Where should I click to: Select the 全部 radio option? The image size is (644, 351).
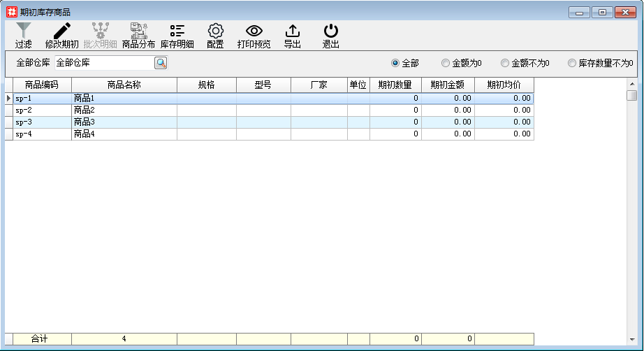pos(395,63)
